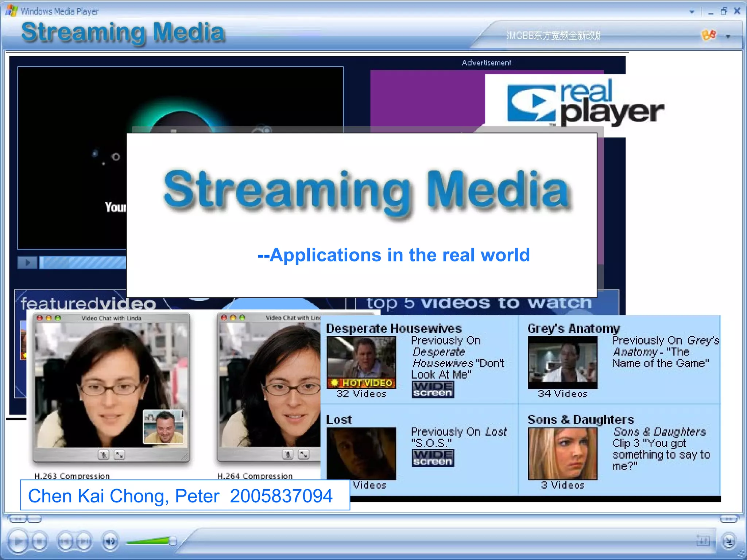Mute sound with the speaker icon
747x560 pixels.
pos(110,541)
